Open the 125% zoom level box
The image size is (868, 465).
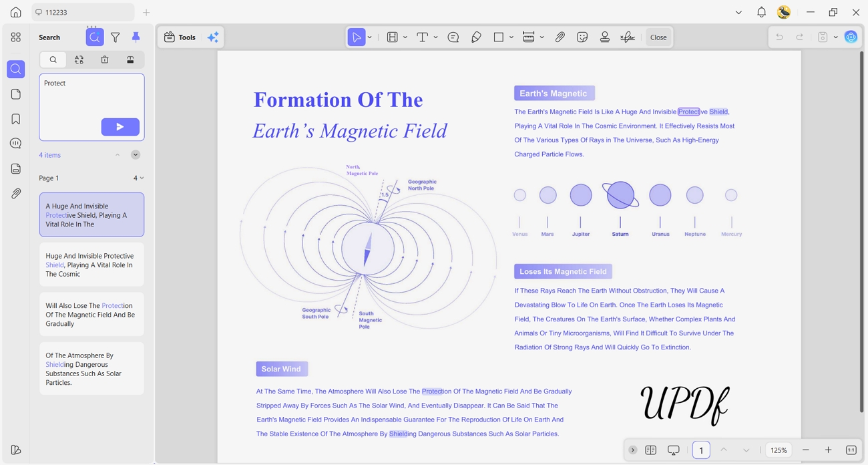[779, 450]
